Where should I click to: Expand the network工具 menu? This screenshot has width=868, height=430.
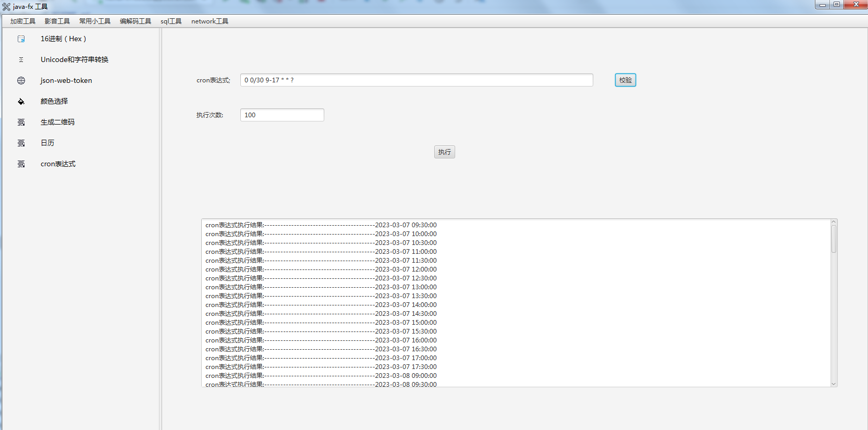coord(210,21)
